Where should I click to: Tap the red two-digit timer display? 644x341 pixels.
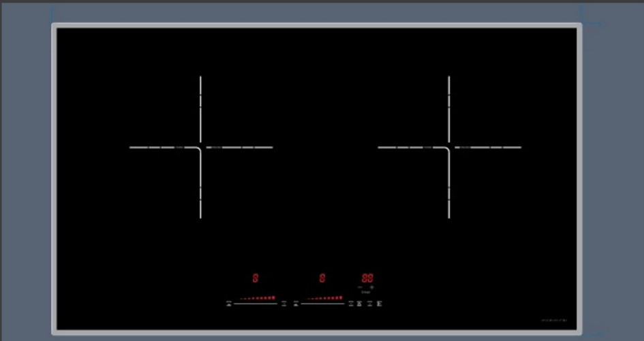click(x=367, y=278)
